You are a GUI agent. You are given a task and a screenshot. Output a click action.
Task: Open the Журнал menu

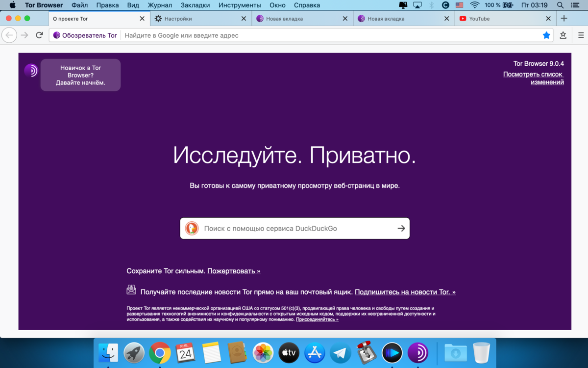[160, 5]
